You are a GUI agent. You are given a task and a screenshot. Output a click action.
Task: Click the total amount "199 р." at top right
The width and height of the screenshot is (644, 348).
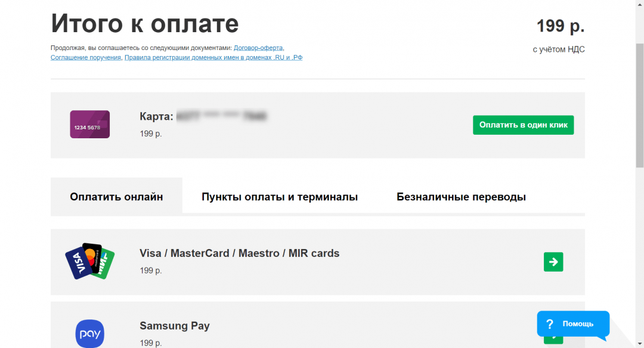[x=561, y=26]
